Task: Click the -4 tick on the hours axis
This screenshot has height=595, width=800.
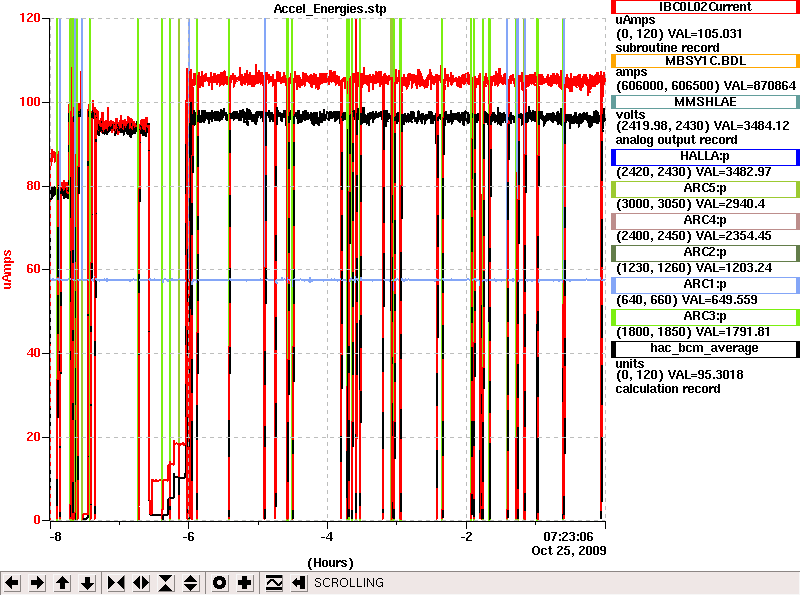Action: [327, 537]
